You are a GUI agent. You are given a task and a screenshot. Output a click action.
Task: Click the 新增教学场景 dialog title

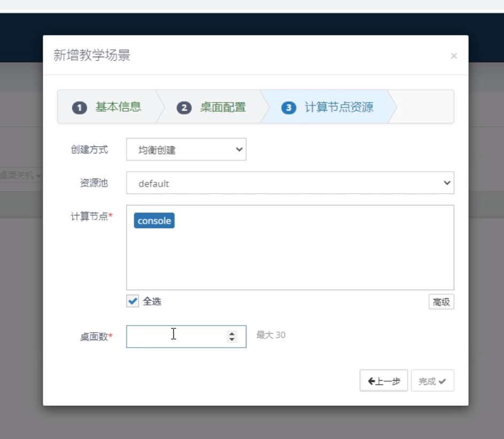pyautogui.click(x=92, y=55)
